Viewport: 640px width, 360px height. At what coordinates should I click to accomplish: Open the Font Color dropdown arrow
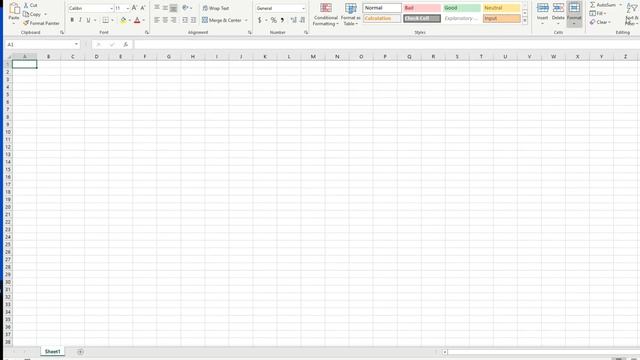pos(144,20)
